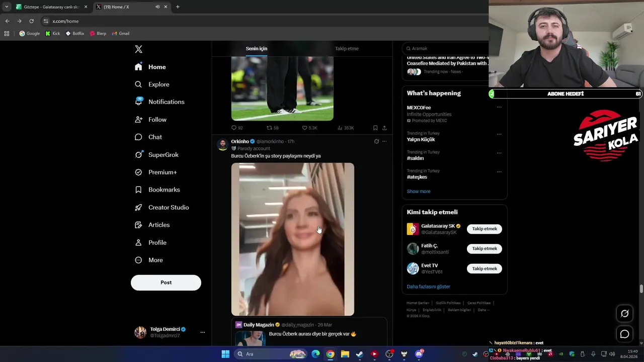644x362 pixels.
Task: Click the page vertical scrollbar thumb
Action: point(641,289)
